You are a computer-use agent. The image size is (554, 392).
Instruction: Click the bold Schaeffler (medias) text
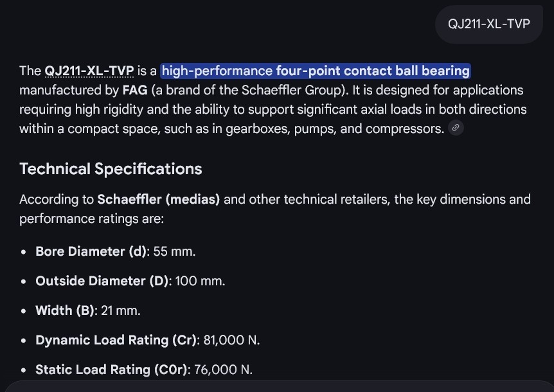coord(159,199)
